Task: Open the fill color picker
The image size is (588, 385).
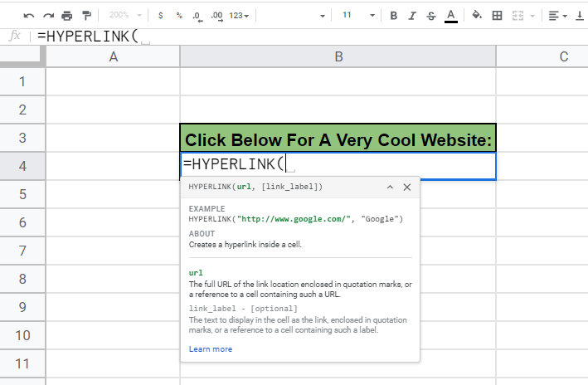Action: [x=477, y=16]
